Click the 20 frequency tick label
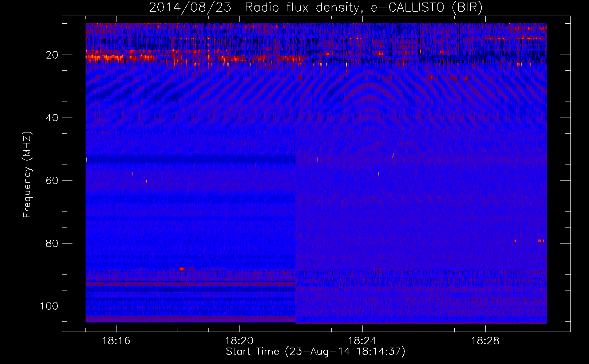Screen dimensions: 589x364 52,55
